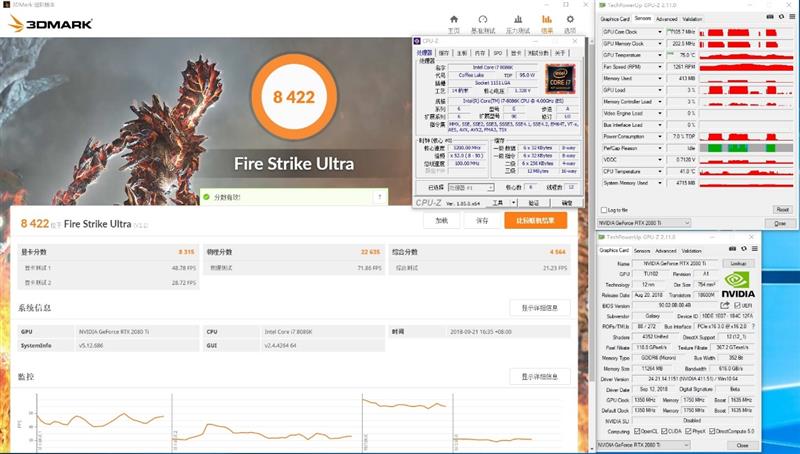Open the 3DMark Benchmarks gauge icon
Viewport: 800px width, 454px height.
tap(483, 19)
